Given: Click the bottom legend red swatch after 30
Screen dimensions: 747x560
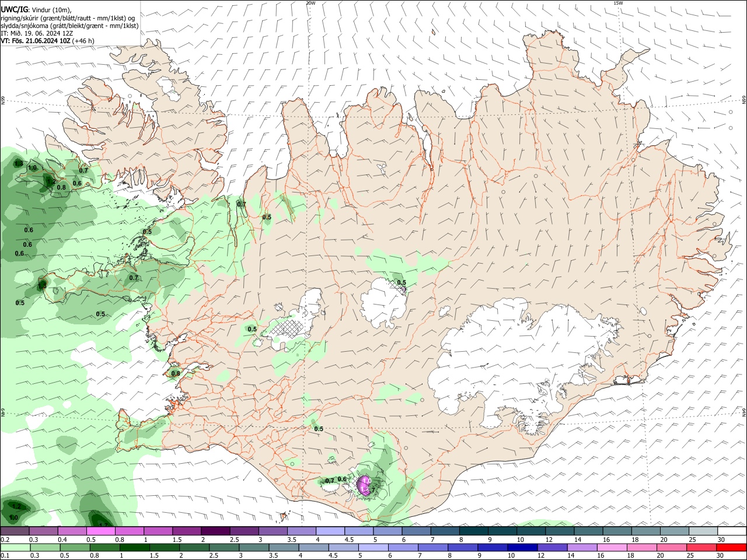Looking at the screenshot, I should (x=731, y=548).
